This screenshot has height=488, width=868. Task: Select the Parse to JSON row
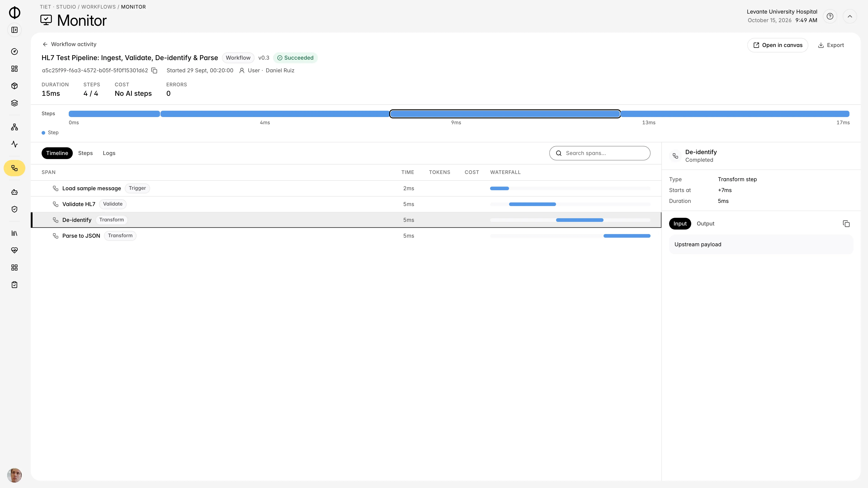pos(346,236)
